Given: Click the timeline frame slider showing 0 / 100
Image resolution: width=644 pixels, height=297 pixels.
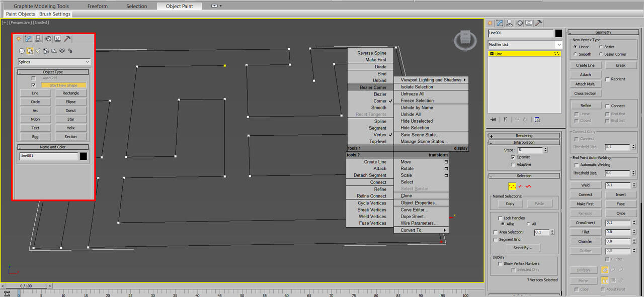Looking at the screenshot, I should [x=26, y=286].
